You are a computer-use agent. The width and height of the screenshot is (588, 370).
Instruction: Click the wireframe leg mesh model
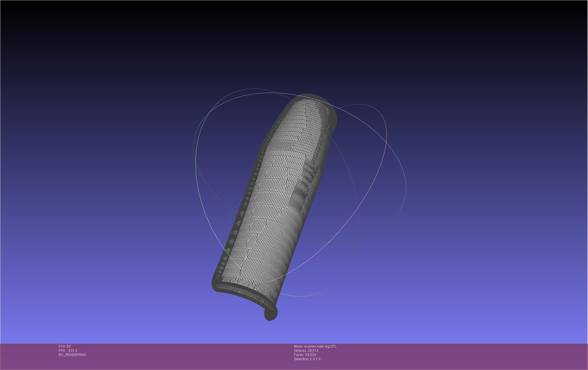(x=274, y=207)
